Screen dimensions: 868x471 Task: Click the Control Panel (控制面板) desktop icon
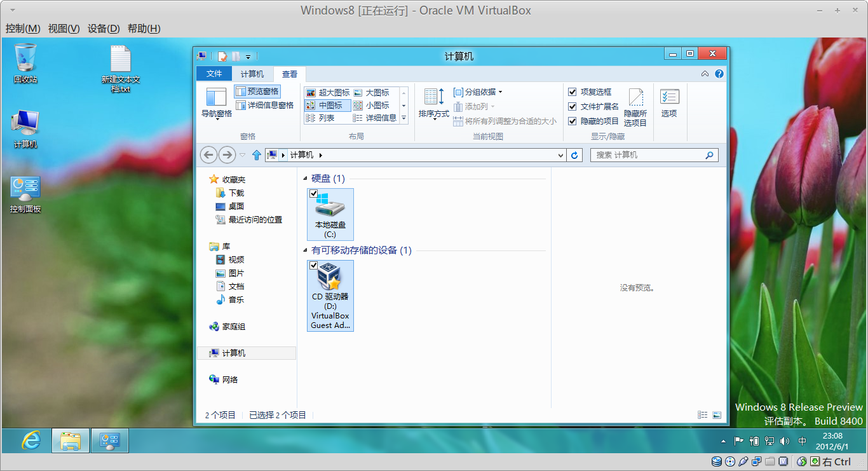[25, 195]
